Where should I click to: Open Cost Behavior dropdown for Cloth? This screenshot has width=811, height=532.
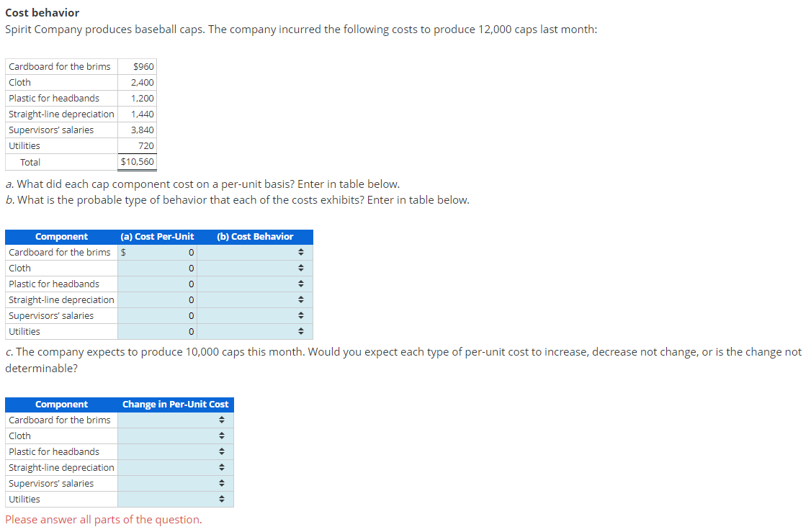click(255, 269)
